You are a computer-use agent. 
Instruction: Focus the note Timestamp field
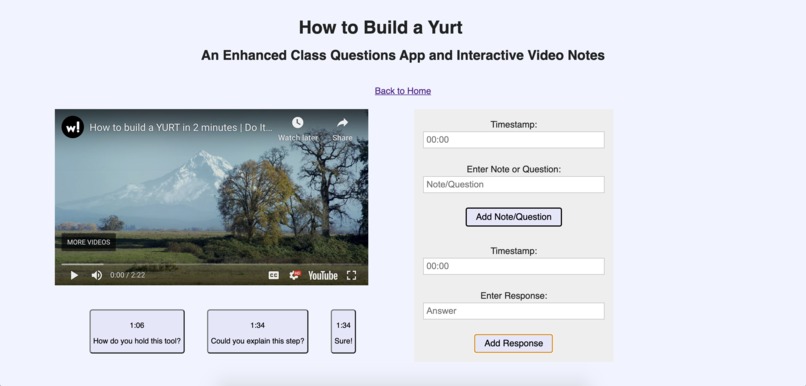(x=514, y=140)
